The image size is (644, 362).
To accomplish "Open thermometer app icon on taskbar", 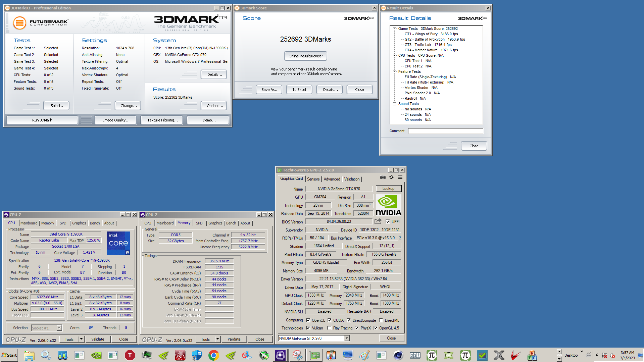I will [331, 355].
